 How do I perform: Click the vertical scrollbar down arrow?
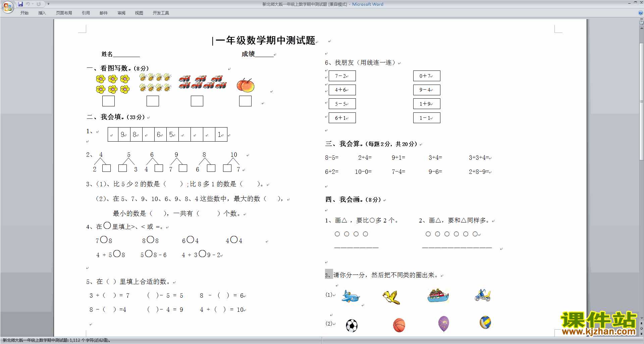tap(642, 318)
